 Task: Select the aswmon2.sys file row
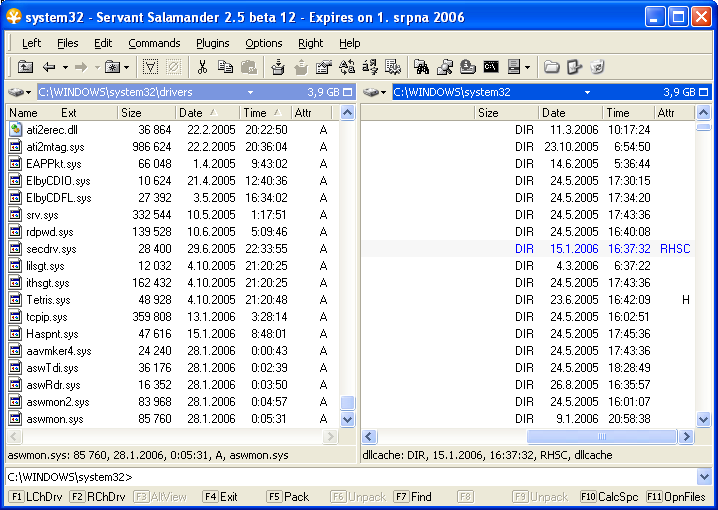coord(173,402)
